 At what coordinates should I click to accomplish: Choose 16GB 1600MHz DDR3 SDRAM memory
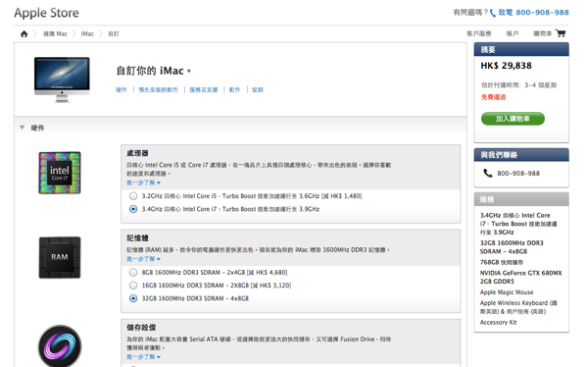click(133, 286)
